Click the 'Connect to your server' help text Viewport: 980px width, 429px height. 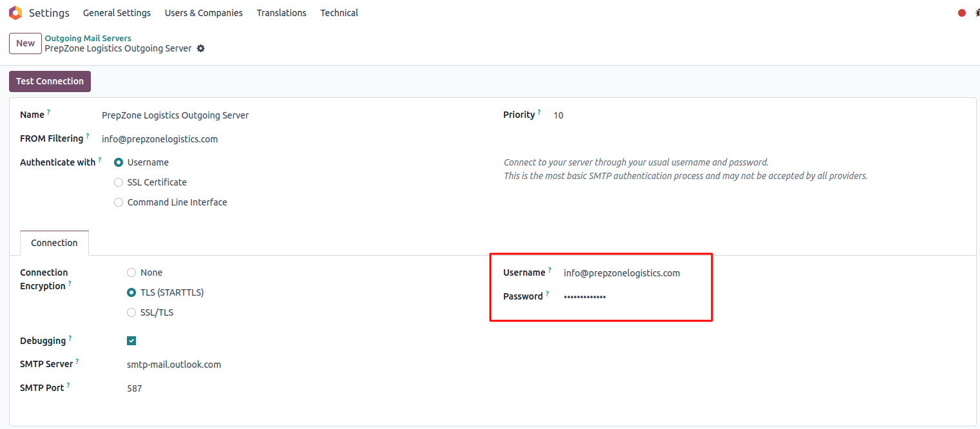tap(636, 162)
